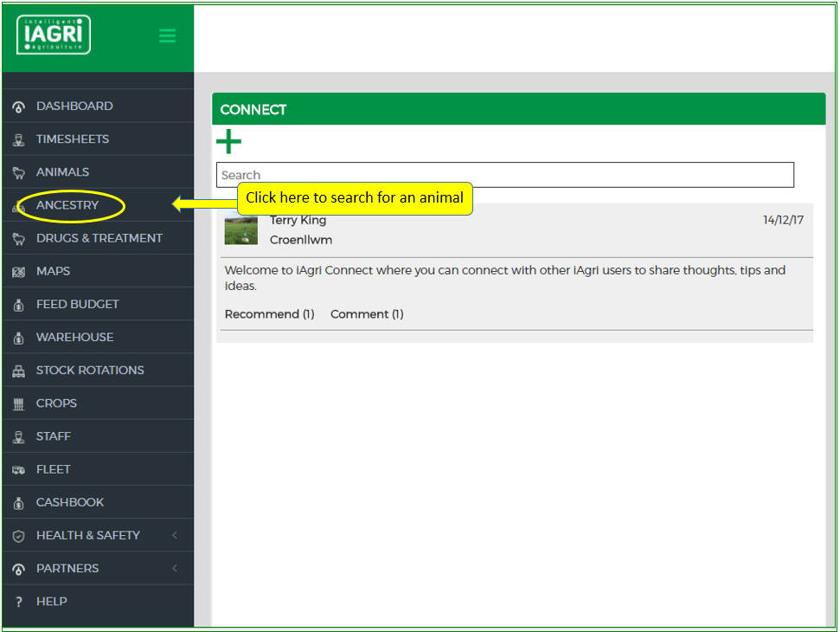Click the Warehouse money bag icon
The width and height of the screenshot is (840, 632).
coord(19,339)
